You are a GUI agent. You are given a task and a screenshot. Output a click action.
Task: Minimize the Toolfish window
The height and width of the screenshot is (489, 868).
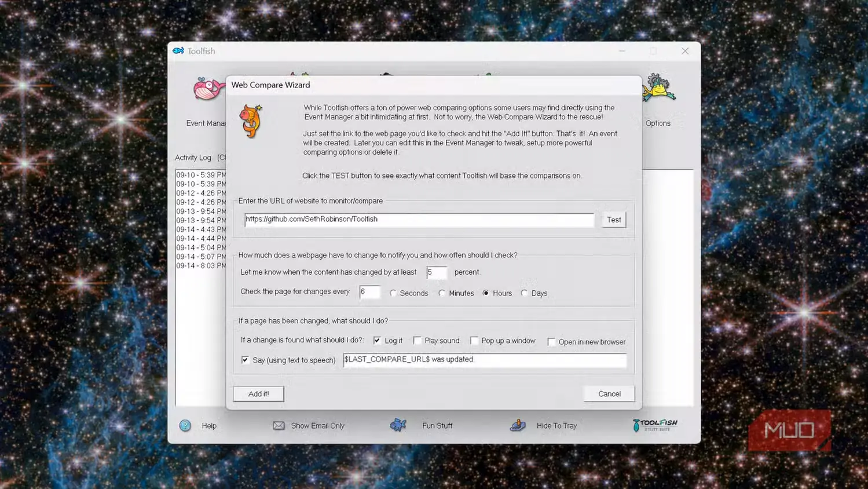click(622, 51)
